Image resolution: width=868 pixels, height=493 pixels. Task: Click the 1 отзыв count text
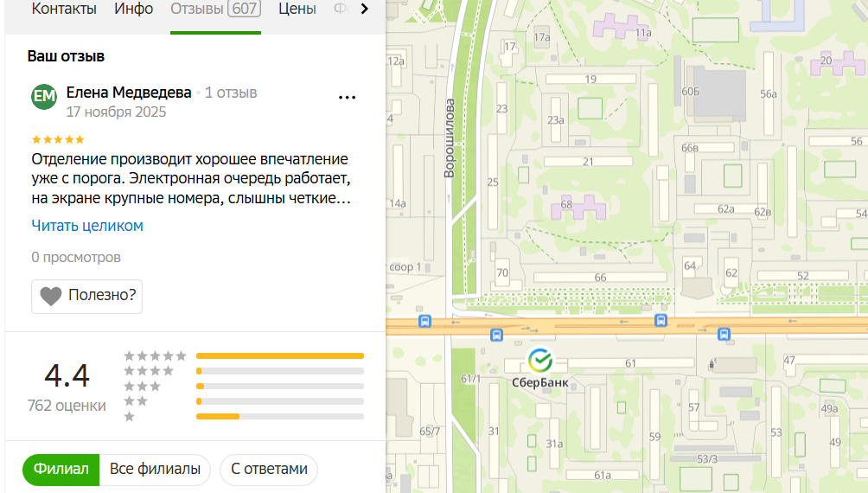(x=231, y=93)
